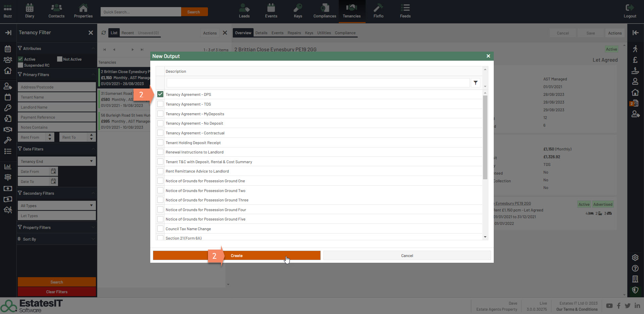Uncheck Tenancy Agreement - DPS checkbox
The height and width of the screenshot is (314, 644).
[160, 95]
